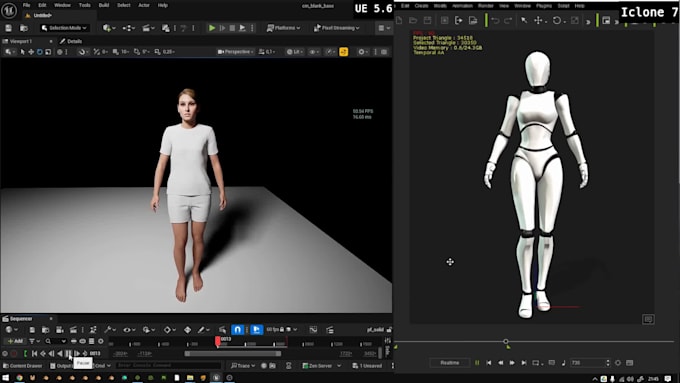Click the iClone player settings gear icon
The width and height of the screenshot is (680, 383).
[x=618, y=363]
